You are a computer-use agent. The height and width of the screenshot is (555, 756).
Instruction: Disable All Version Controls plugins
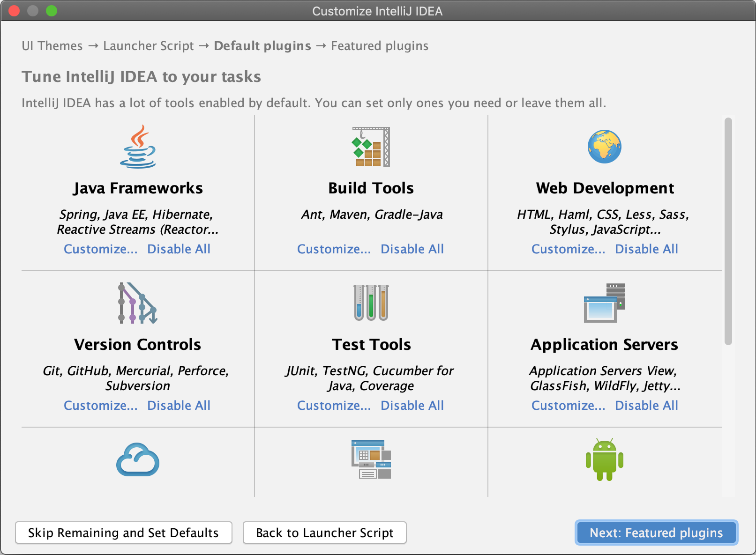[179, 405]
